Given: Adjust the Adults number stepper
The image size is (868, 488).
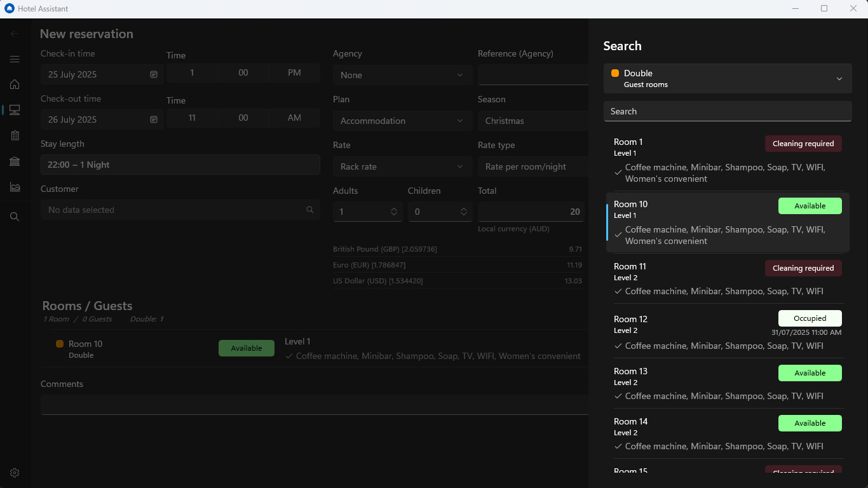Looking at the screenshot, I should (393, 212).
